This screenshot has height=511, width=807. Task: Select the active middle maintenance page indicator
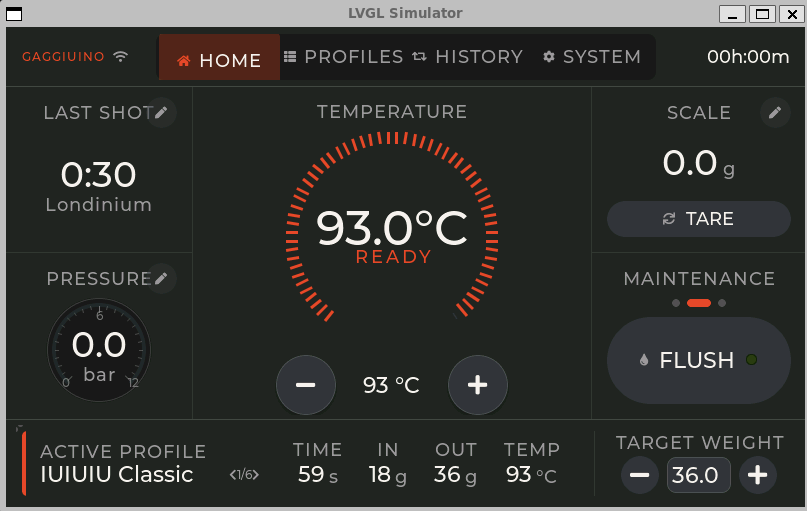point(699,303)
